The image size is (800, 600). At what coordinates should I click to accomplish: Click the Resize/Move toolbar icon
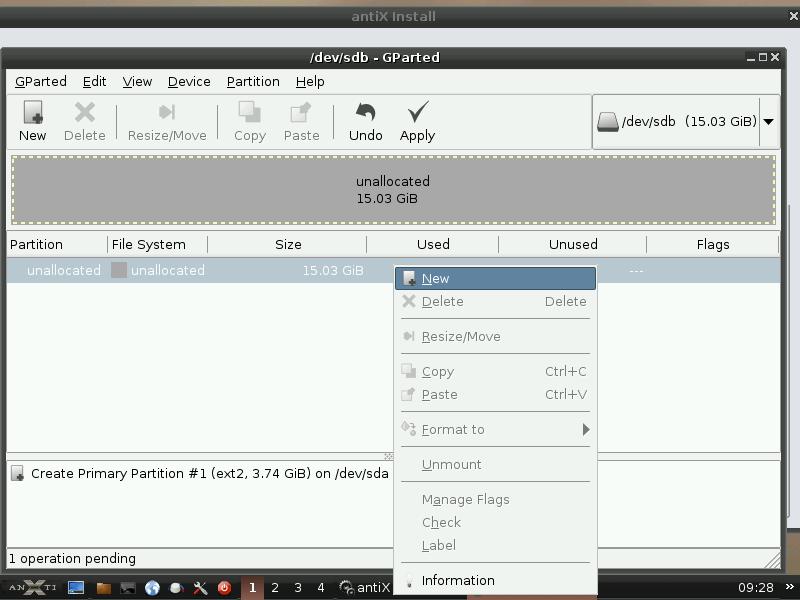pos(167,112)
